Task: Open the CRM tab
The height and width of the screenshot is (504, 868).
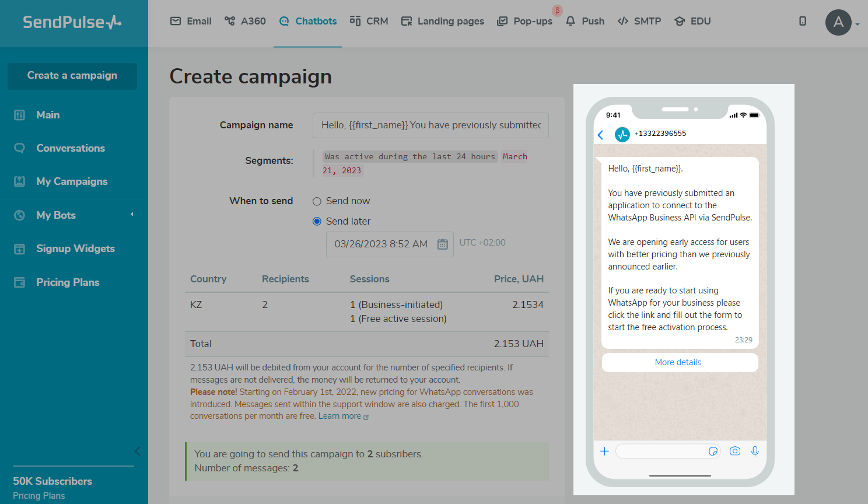Action: [x=369, y=21]
